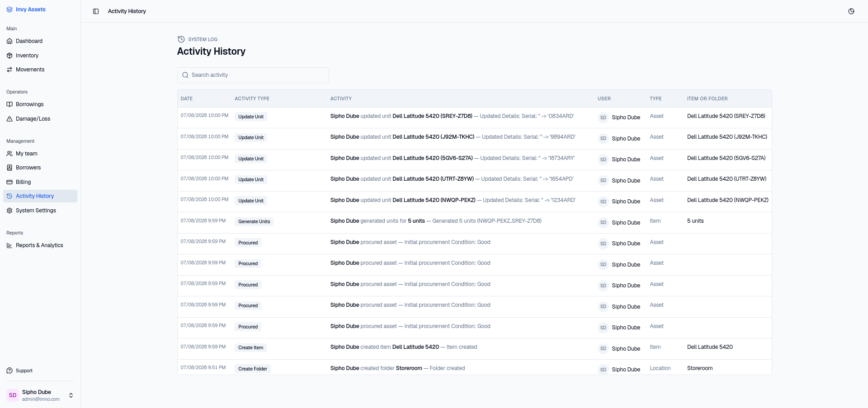Click the Activity History sidebar icon
The width and height of the screenshot is (868, 408).
9,196
